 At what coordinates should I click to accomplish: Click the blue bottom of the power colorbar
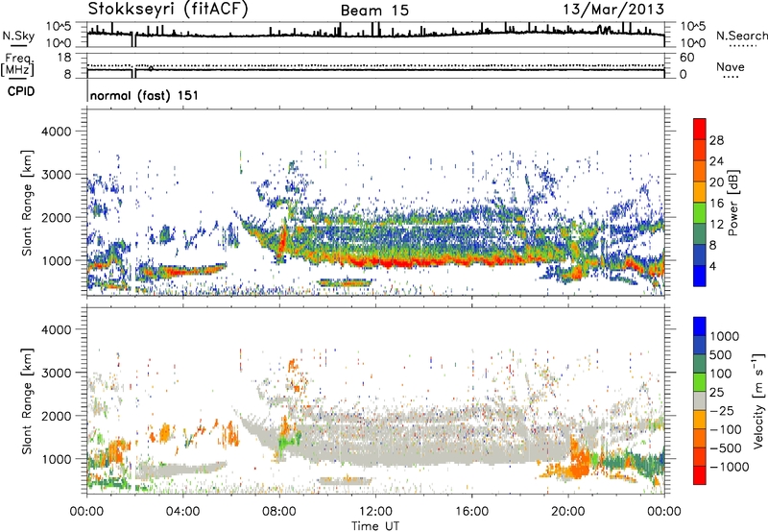tap(700, 276)
